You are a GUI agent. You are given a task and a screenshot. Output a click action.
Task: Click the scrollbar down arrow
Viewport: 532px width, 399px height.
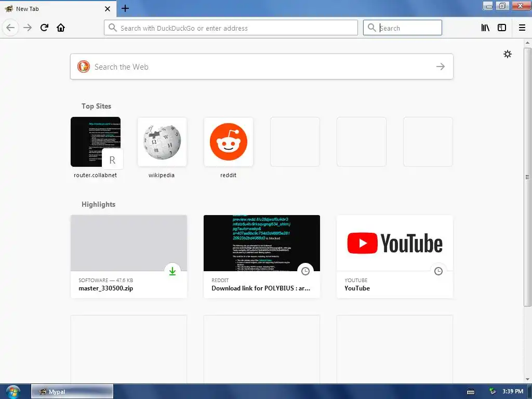click(527, 379)
